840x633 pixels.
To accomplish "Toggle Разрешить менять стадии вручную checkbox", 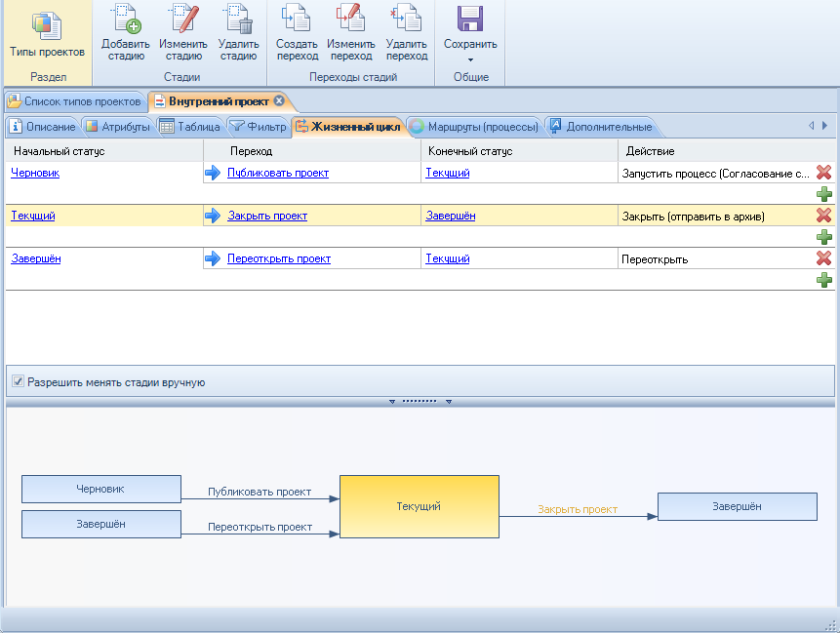I will [x=19, y=381].
